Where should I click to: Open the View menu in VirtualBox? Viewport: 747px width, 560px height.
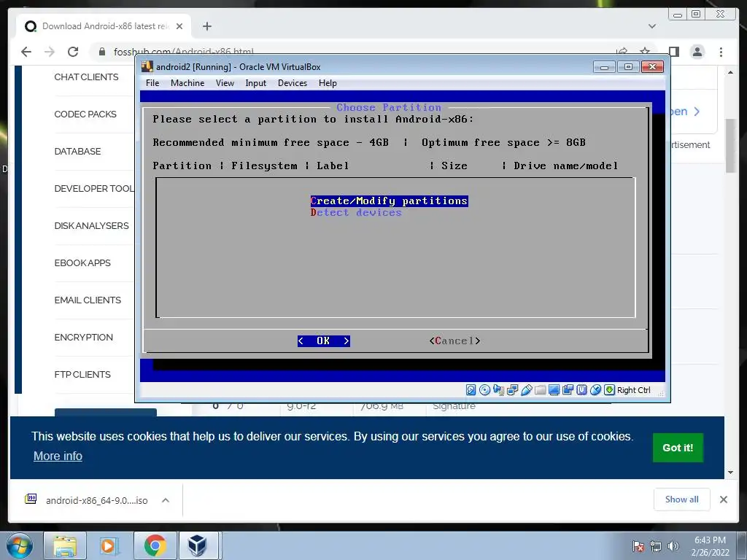coord(225,83)
